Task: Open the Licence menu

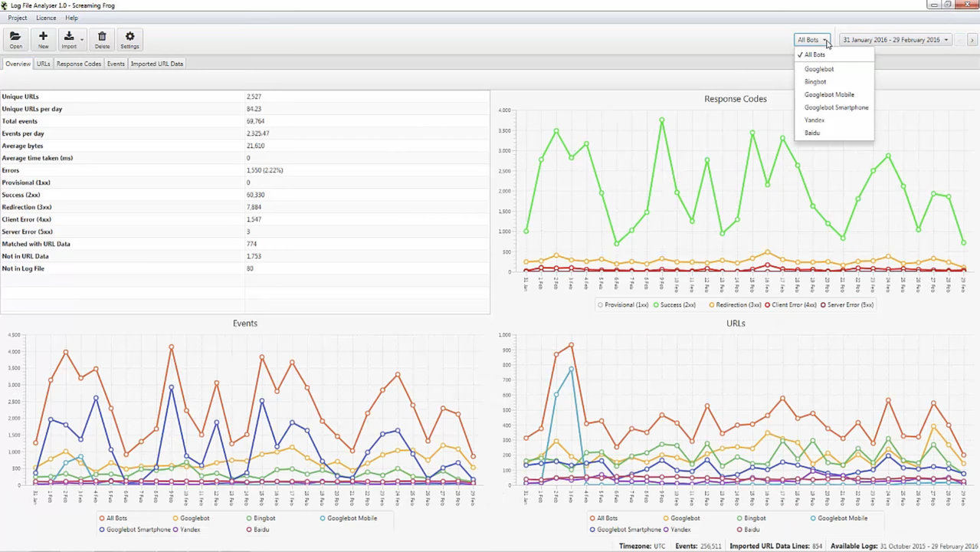Action: 46,18
